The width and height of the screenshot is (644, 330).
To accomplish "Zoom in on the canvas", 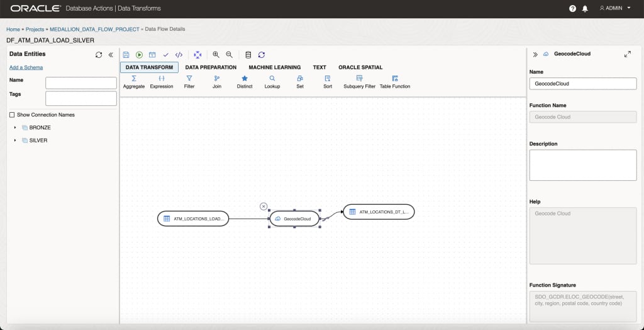I will (216, 55).
